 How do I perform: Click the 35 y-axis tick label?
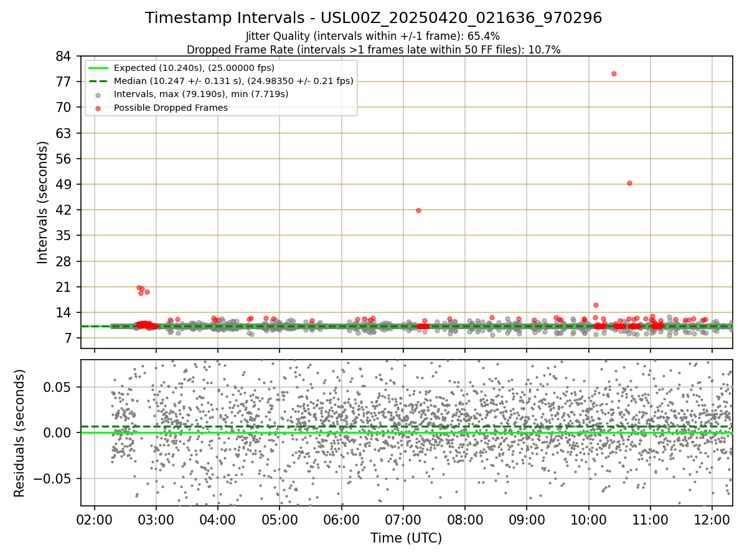pos(64,236)
